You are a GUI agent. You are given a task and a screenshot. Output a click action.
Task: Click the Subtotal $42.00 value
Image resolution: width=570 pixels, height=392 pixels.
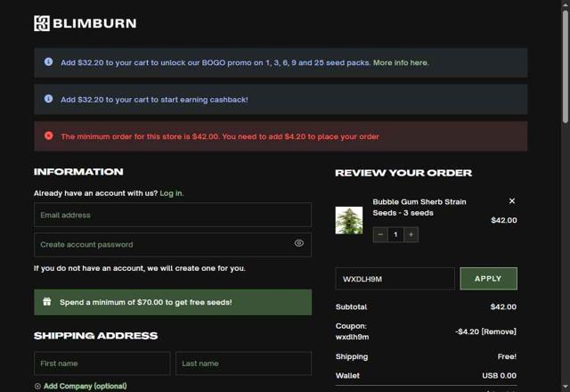(503, 306)
